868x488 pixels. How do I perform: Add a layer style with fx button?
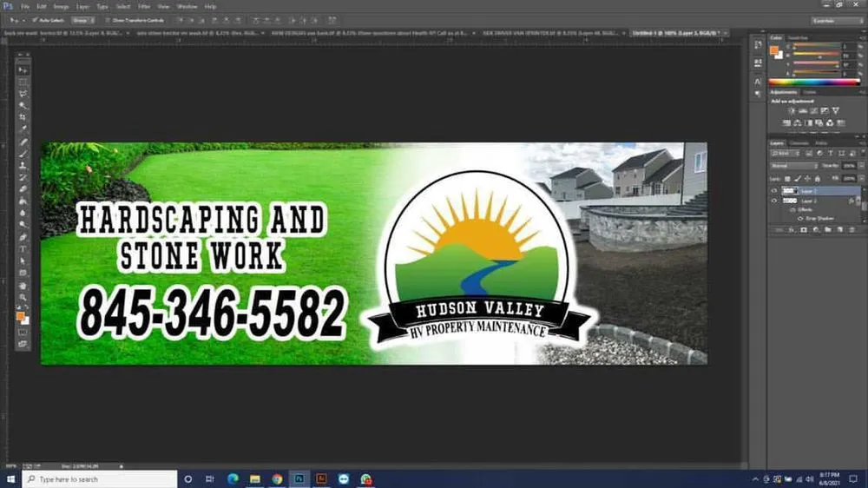(791, 230)
